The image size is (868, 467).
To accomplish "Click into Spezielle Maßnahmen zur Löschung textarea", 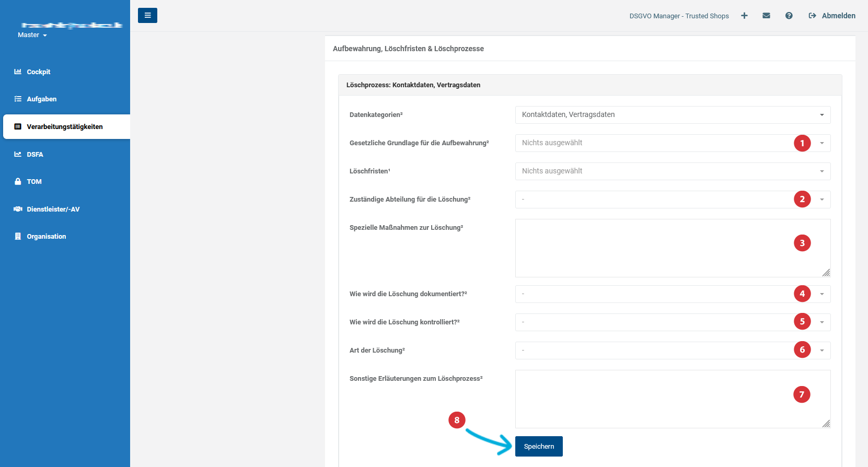I will (x=673, y=248).
